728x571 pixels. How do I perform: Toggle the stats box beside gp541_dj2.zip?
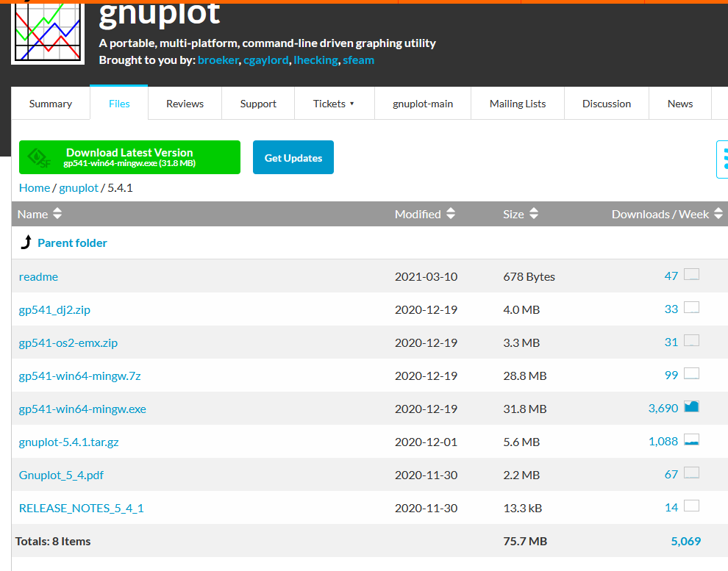(x=690, y=306)
